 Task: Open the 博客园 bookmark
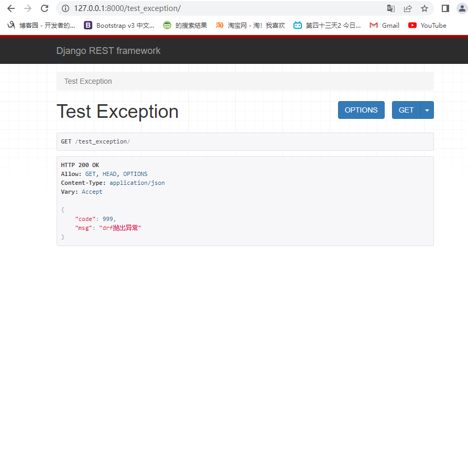pos(41,25)
